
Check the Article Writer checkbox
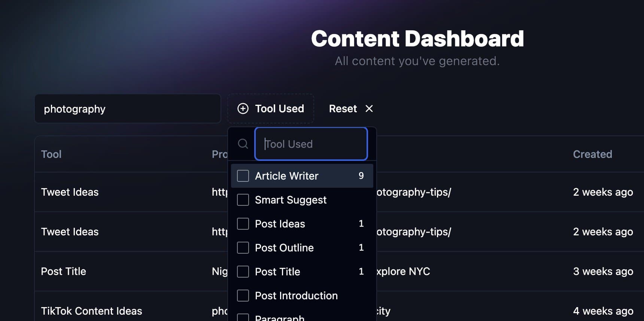(x=243, y=176)
